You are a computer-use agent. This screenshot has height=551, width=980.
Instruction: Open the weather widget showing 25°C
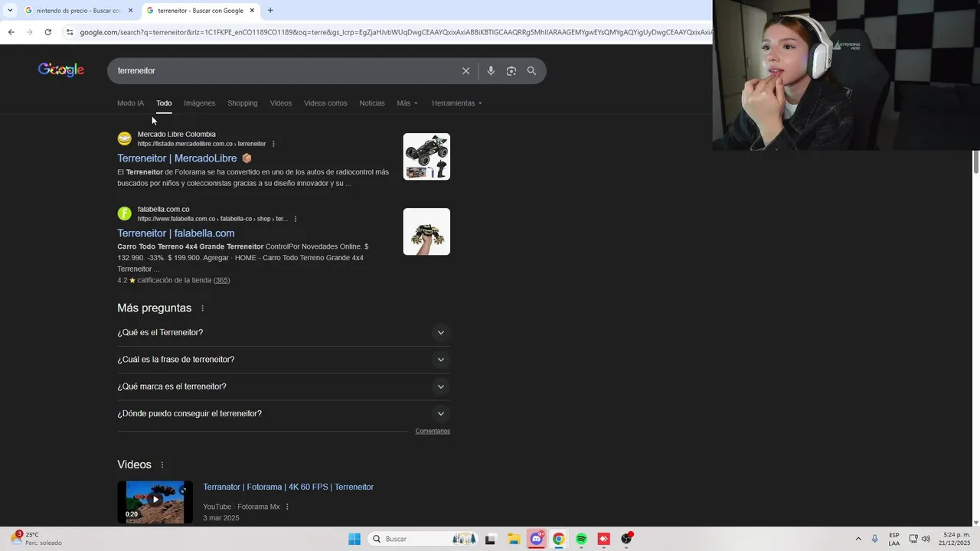(x=35, y=539)
